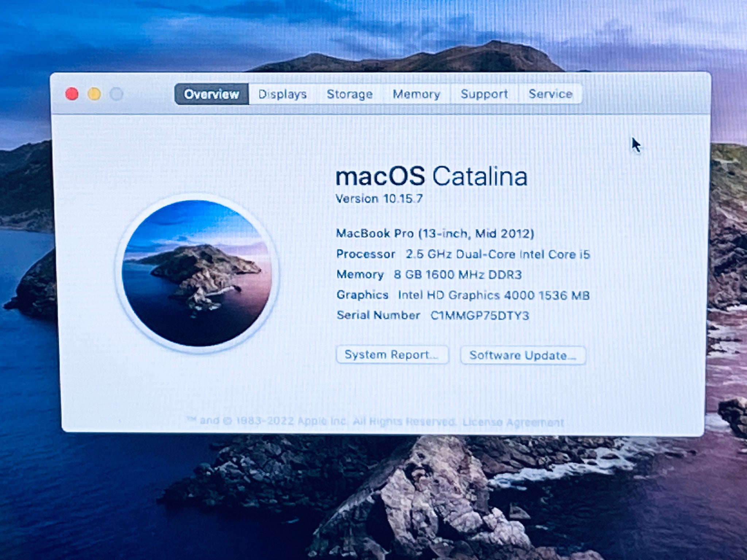Click the macOS Catalina title
This screenshot has height=560, width=747.
(431, 176)
